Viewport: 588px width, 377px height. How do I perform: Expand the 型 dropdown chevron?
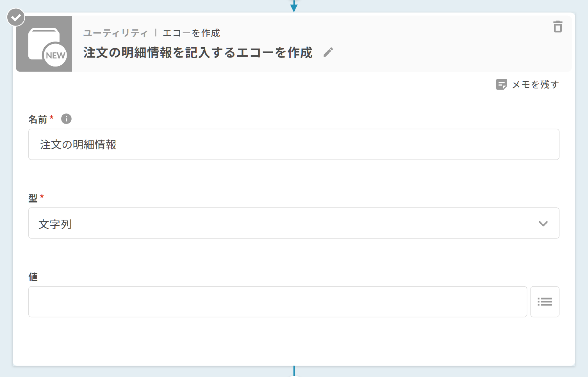pos(543,223)
